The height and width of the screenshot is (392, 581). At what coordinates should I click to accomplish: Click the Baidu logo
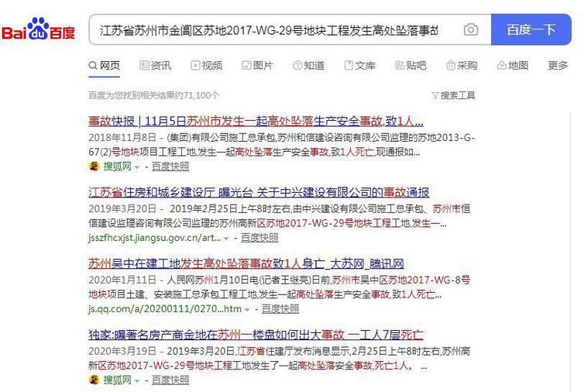[38, 29]
